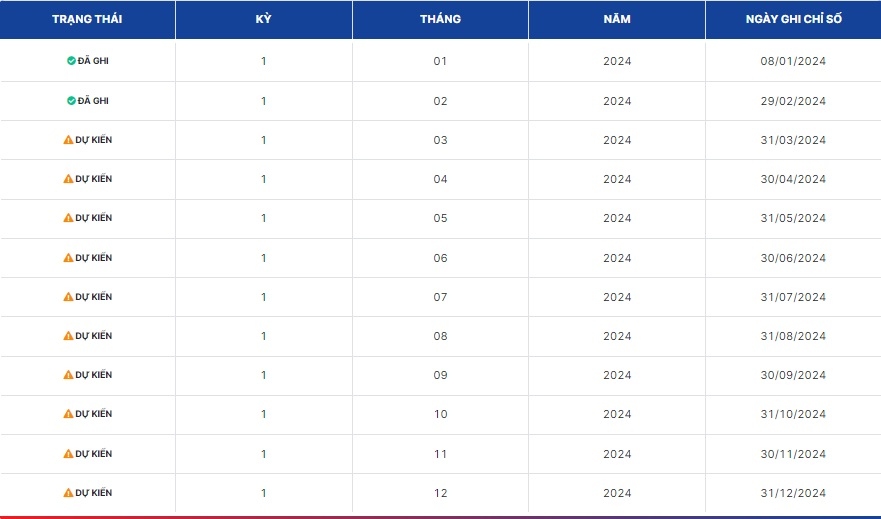
Task: Click the NĂM column header
Action: [617, 19]
